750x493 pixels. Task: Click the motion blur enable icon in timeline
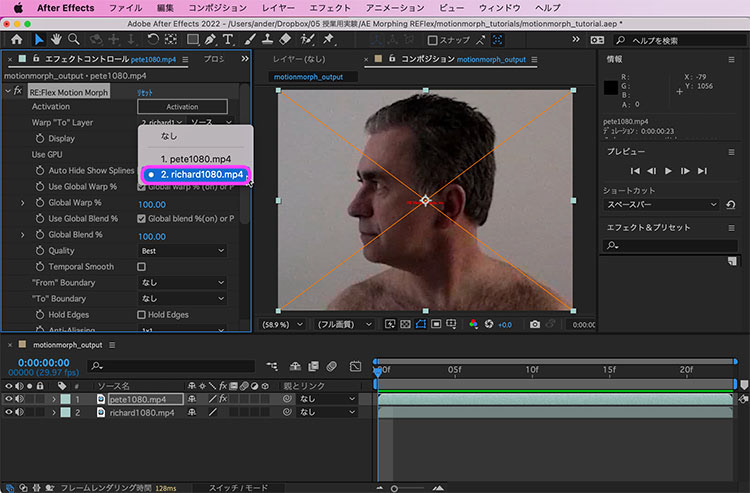(331, 366)
